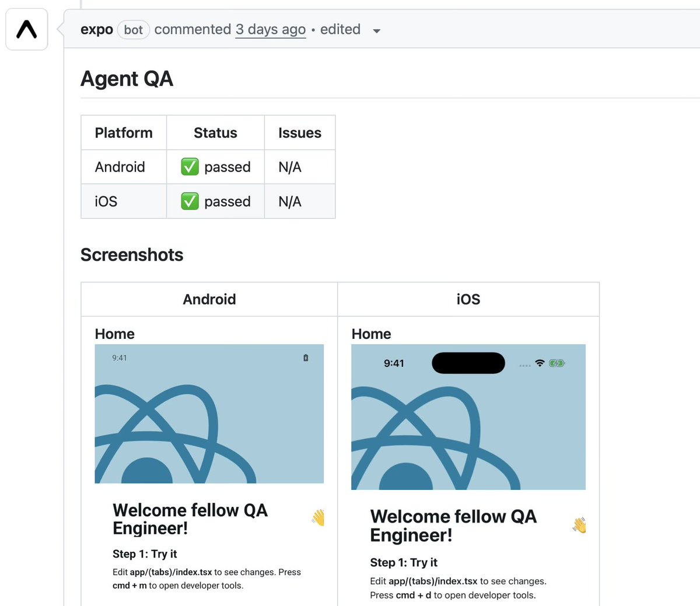Click 9:41 time in Android screenshot
The height and width of the screenshot is (606, 700).
120,358
